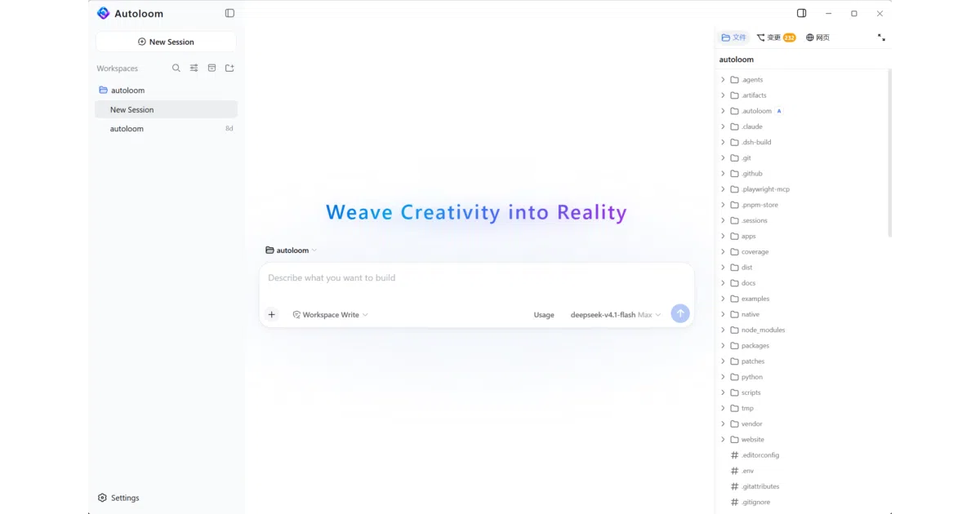Open the autoloom workspace dropdown above prompt
The width and height of the screenshot is (980, 514).
(292, 250)
